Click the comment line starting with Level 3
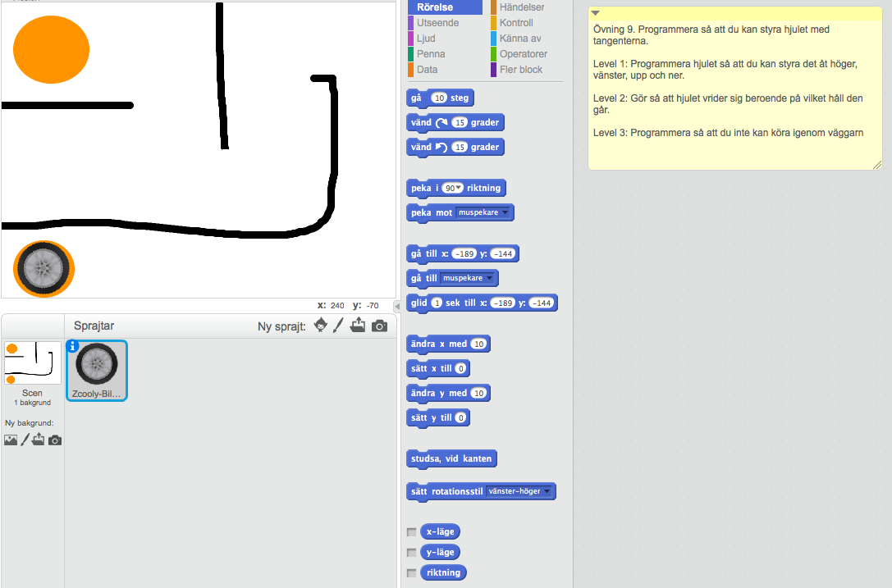 728,133
